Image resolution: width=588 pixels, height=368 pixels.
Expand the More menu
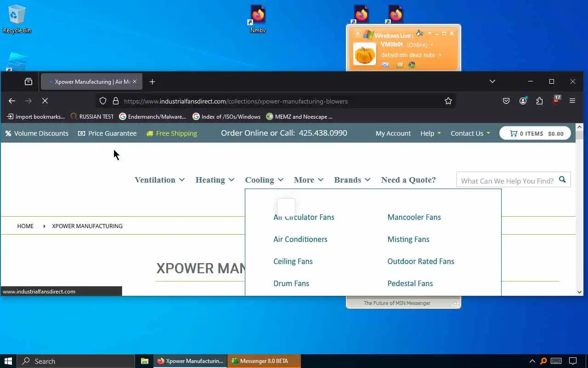309,180
